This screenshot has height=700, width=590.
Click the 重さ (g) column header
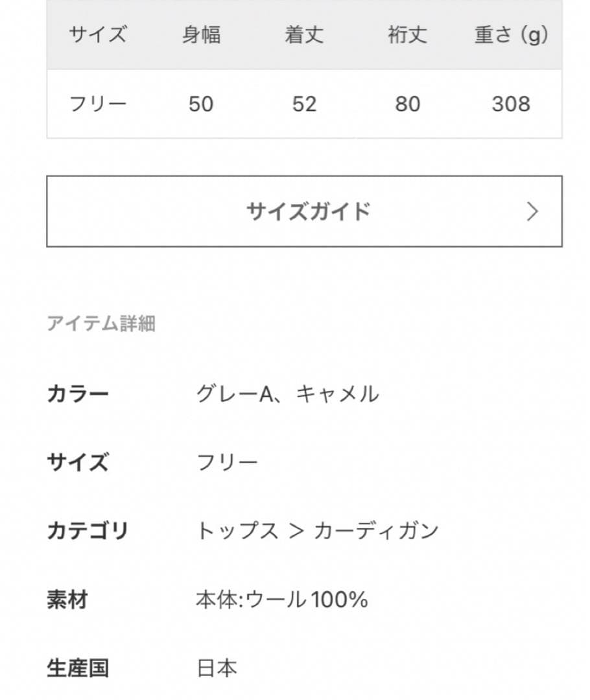coord(510,36)
